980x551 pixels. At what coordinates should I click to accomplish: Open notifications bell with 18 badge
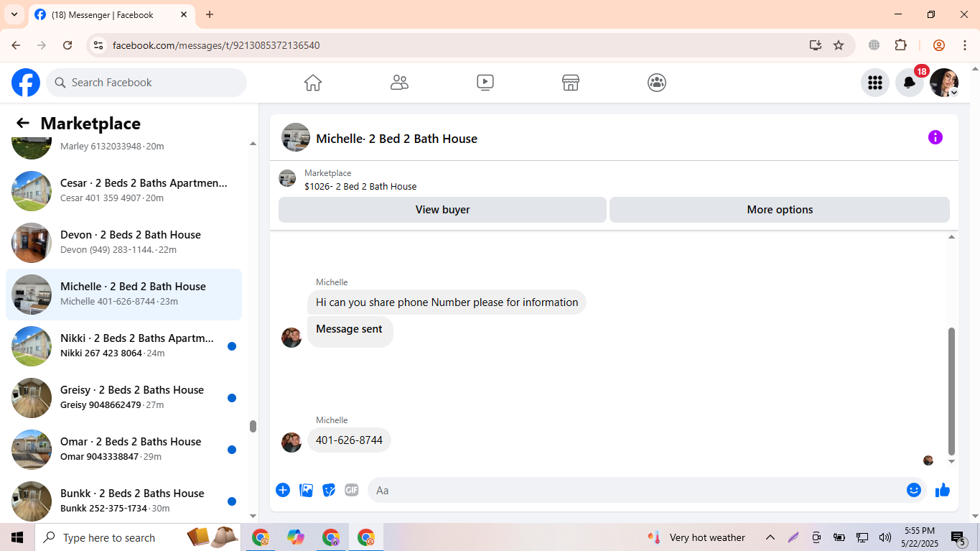[x=910, y=83]
